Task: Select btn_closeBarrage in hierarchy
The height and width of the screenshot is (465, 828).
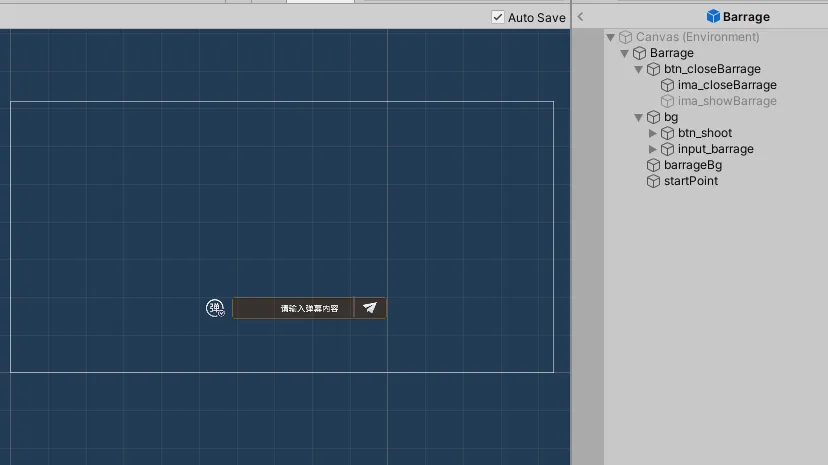Action: coord(712,69)
